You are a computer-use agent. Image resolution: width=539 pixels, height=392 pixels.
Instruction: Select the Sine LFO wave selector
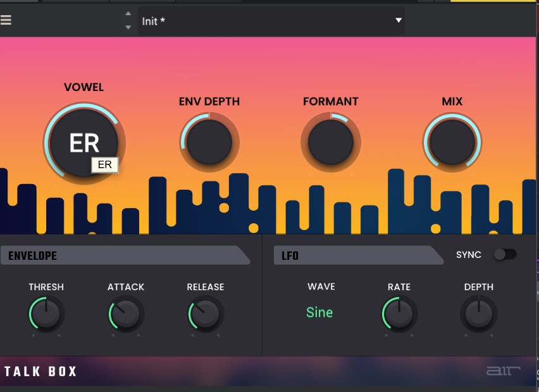point(319,312)
